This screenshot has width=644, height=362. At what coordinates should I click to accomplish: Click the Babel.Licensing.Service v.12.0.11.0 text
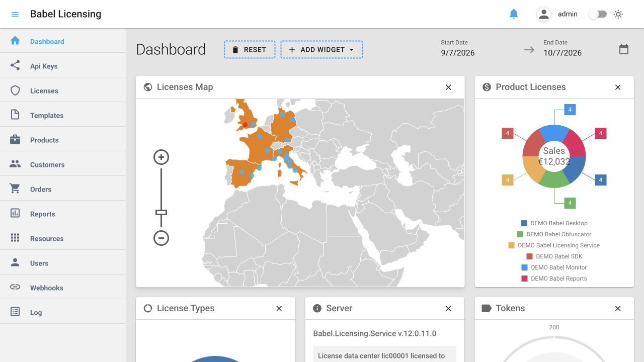pyautogui.click(x=375, y=333)
